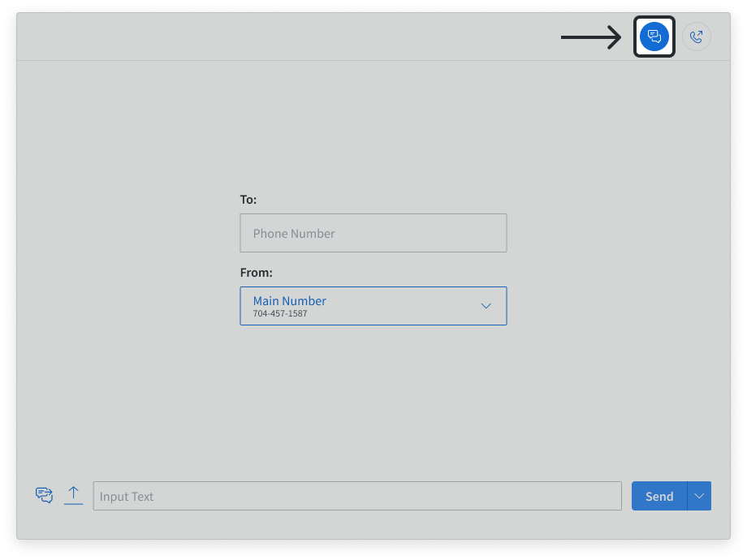Screen dimensions: 747x560
Task: Click the message template icon beside the input field
Action: pyautogui.click(x=45, y=495)
